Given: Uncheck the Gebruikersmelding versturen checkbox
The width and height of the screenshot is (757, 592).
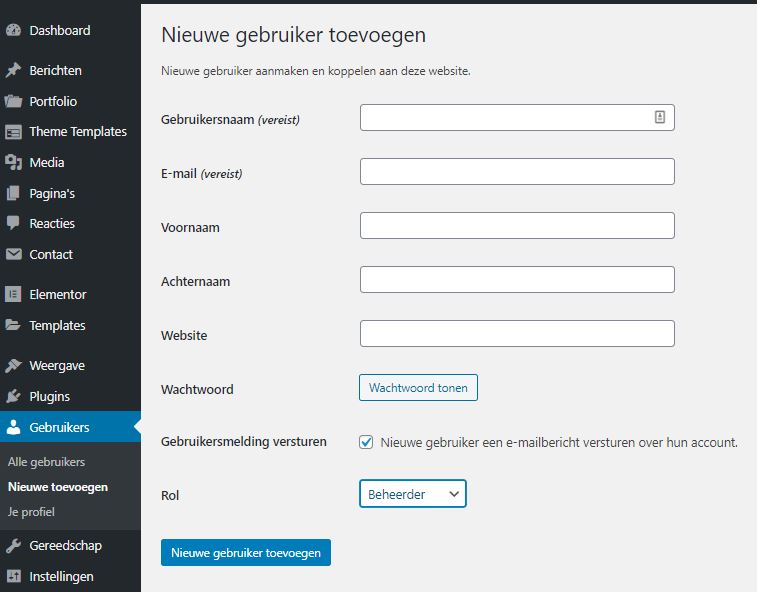Looking at the screenshot, I should coord(367,442).
